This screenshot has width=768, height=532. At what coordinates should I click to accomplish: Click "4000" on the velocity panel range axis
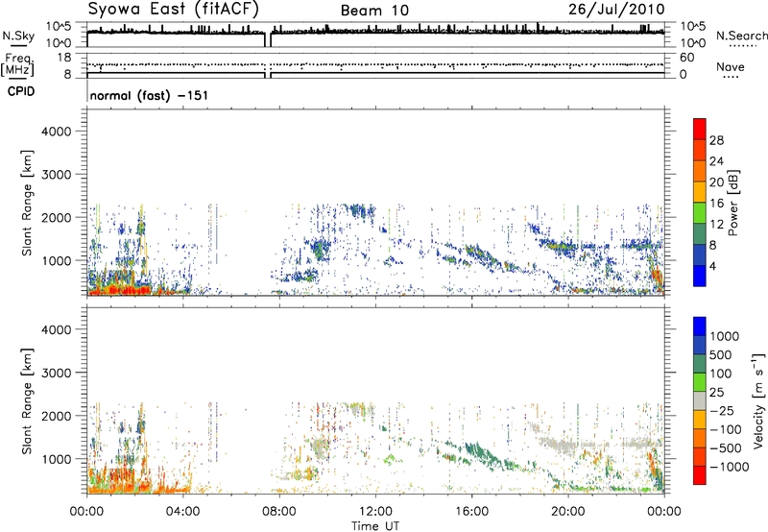pos(57,329)
